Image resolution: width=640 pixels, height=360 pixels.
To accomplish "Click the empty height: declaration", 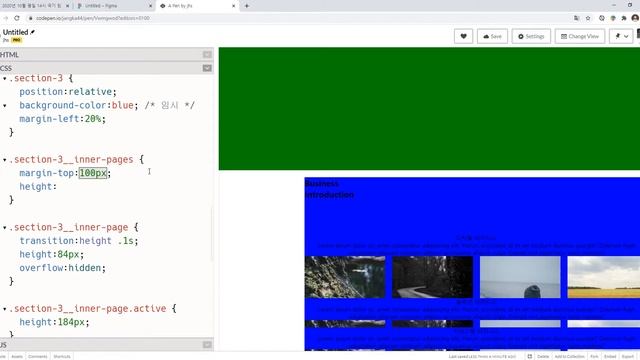I will 38,187.
